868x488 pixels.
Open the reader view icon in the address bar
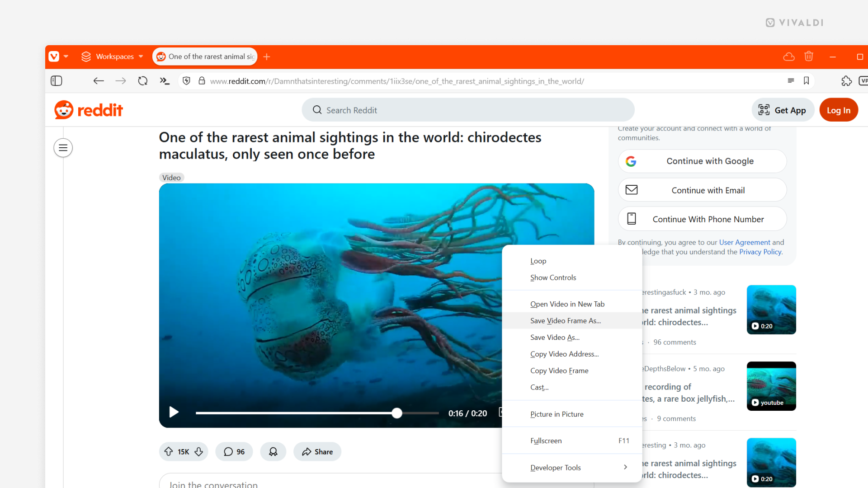pyautogui.click(x=791, y=81)
